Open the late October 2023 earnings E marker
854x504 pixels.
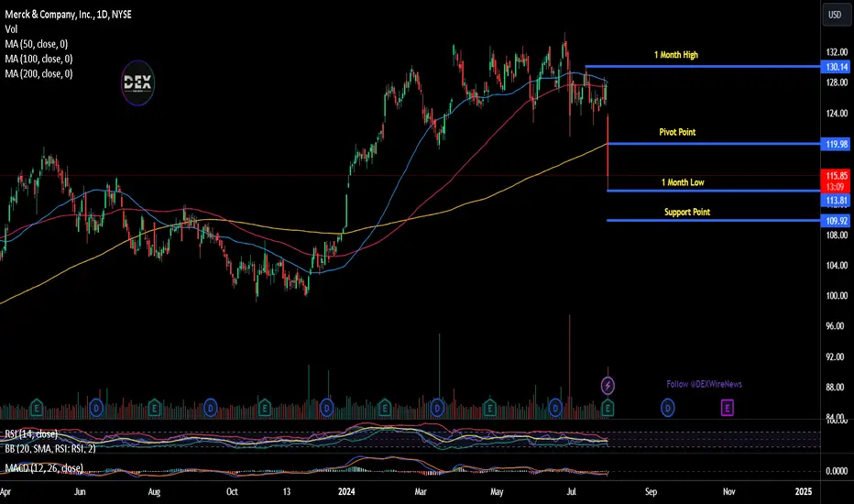point(265,407)
